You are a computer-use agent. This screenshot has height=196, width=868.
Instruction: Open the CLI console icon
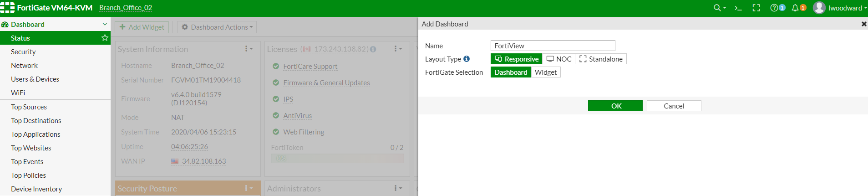[x=738, y=8]
